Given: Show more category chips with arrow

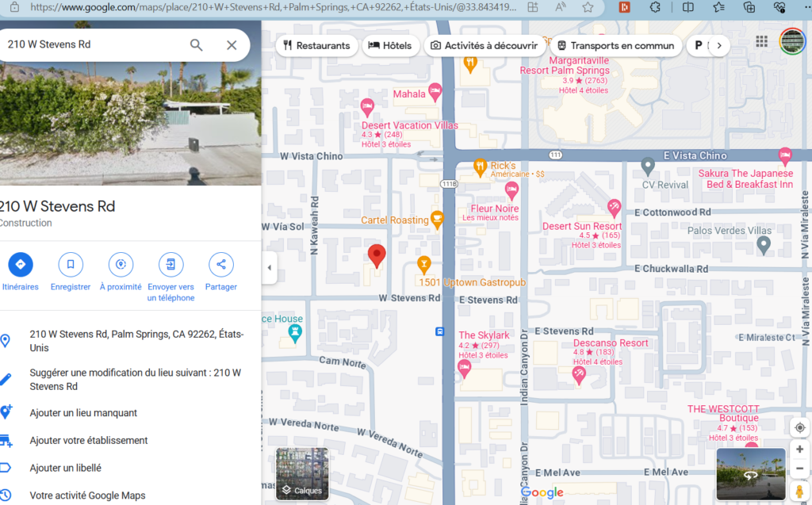Looking at the screenshot, I should tap(718, 45).
